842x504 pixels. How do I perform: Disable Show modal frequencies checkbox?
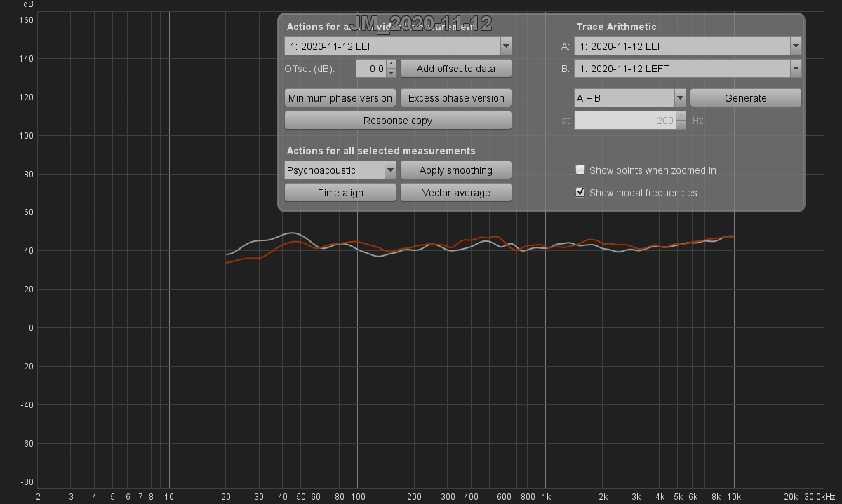(580, 192)
